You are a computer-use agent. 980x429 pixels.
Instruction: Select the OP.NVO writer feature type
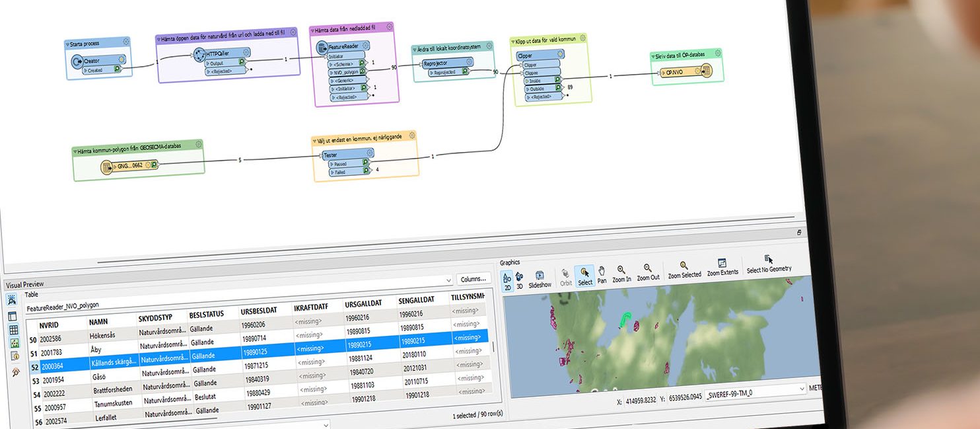click(687, 71)
